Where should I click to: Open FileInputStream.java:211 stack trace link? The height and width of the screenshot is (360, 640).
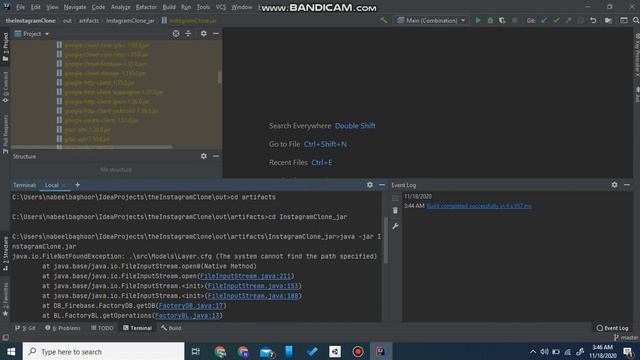[245, 276]
